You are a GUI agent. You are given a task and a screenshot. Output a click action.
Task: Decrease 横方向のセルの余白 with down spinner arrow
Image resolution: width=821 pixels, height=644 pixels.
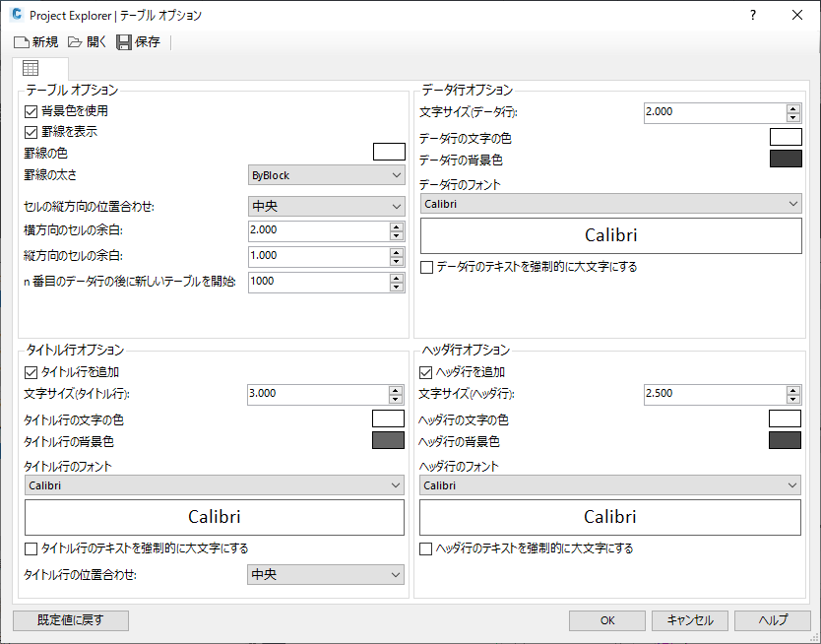[397, 235]
